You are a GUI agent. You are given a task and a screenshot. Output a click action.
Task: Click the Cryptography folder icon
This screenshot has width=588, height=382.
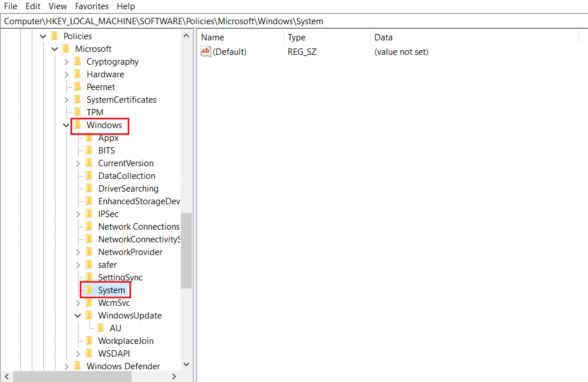[78, 61]
